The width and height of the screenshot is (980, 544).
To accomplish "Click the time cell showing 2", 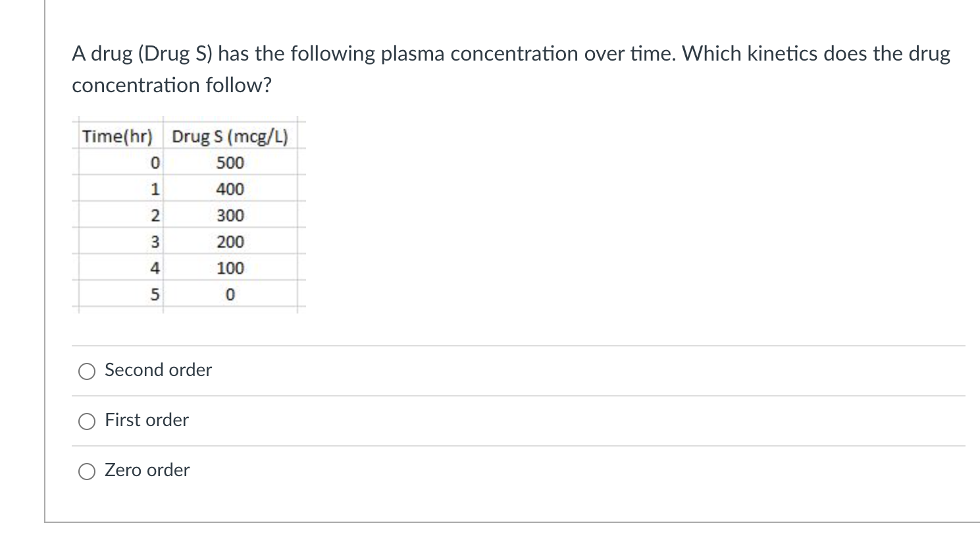I will coord(155,215).
